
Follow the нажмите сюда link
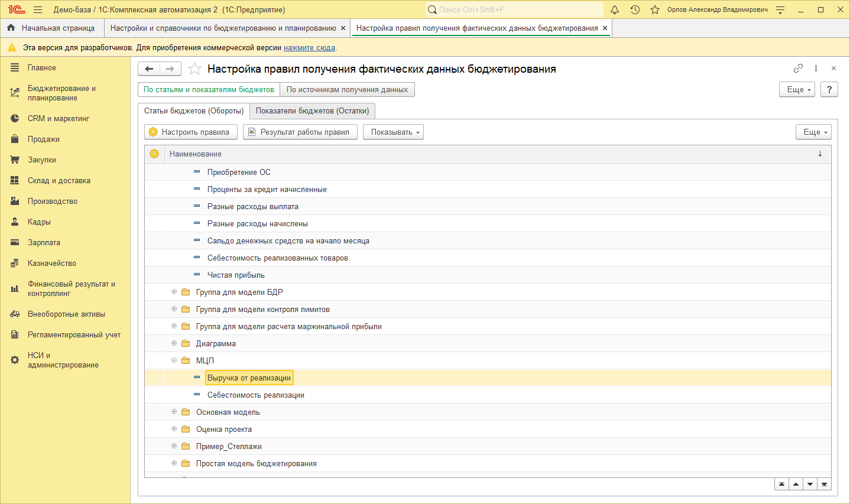tap(309, 48)
